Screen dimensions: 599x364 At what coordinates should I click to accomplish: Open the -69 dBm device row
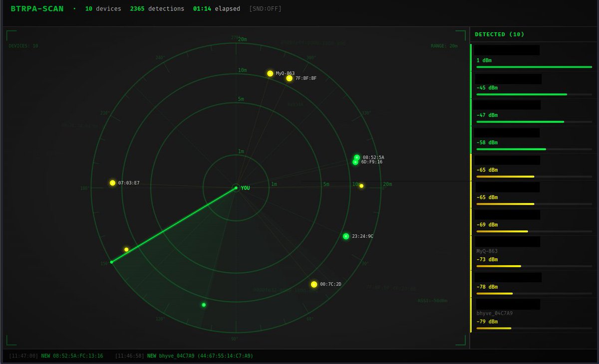[533, 221]
